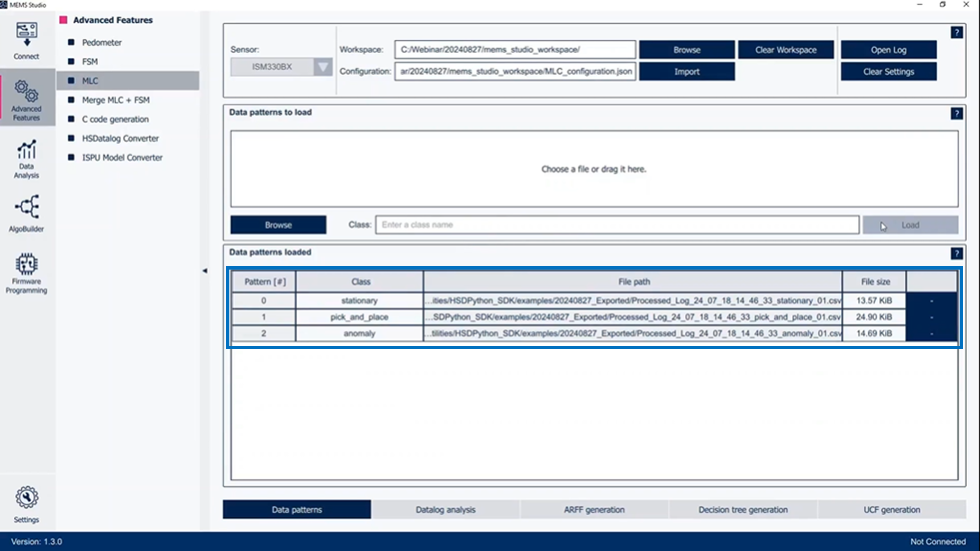Click the Clear Workspace button
Image resolution: width=980 pixels, height=551 pixels.
tap(785, 49)
